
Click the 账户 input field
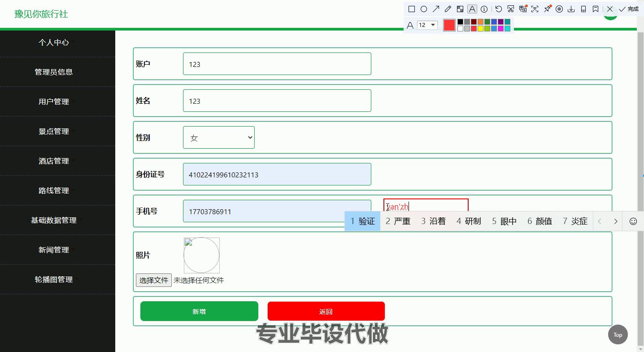click(x=277, y=64)
